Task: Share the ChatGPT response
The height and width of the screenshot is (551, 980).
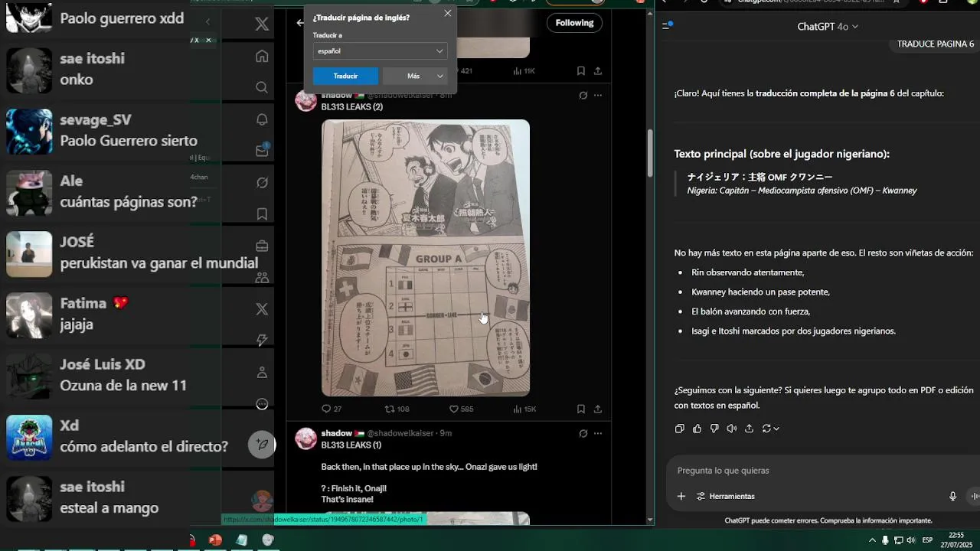Action: pyautogui.click(x=749, y=429)
